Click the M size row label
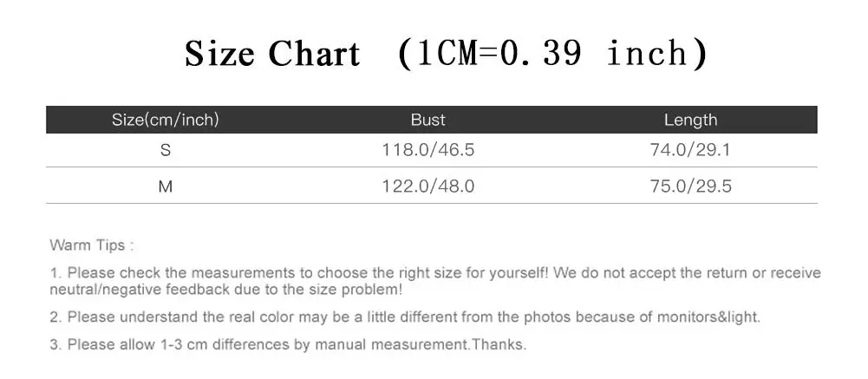868x379 pixels. click(x=166, y=186)
